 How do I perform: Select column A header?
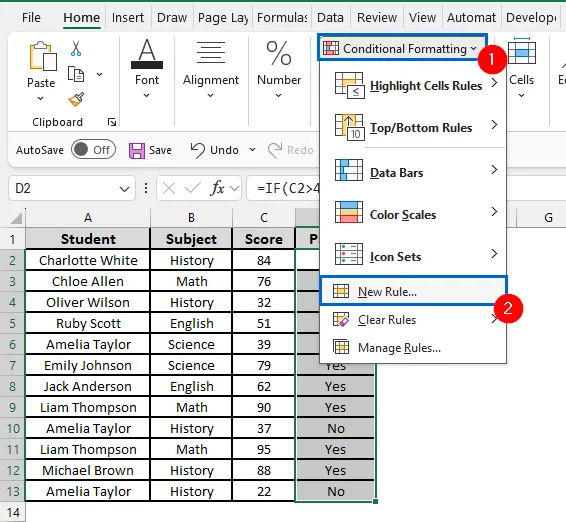pos(88,218)
